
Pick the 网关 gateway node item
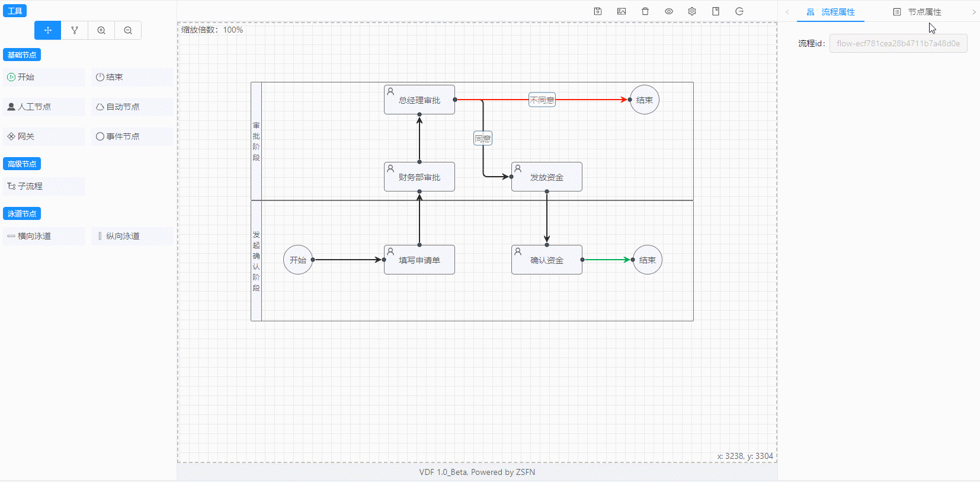coord(44,136)
